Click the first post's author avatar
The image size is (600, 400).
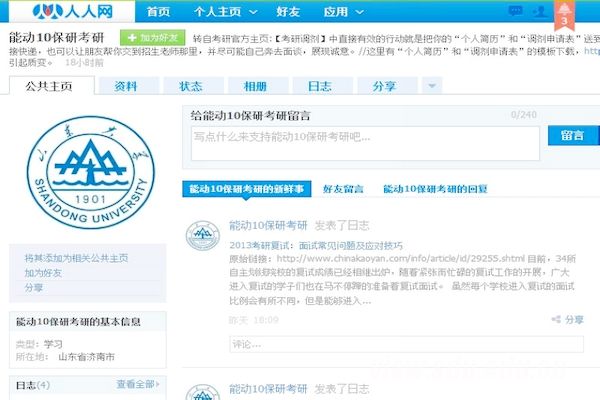203,234
